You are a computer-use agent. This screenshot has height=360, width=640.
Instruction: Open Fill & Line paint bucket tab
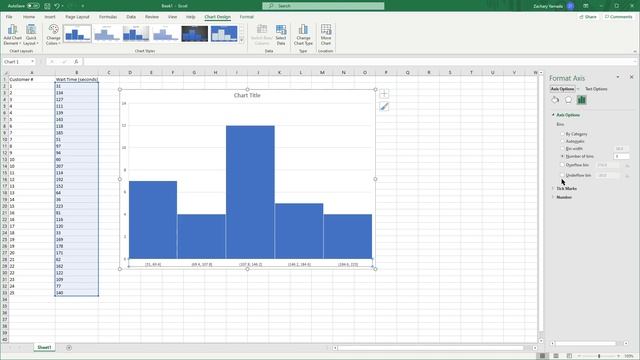pyautogui.click(x=555, y=100)
